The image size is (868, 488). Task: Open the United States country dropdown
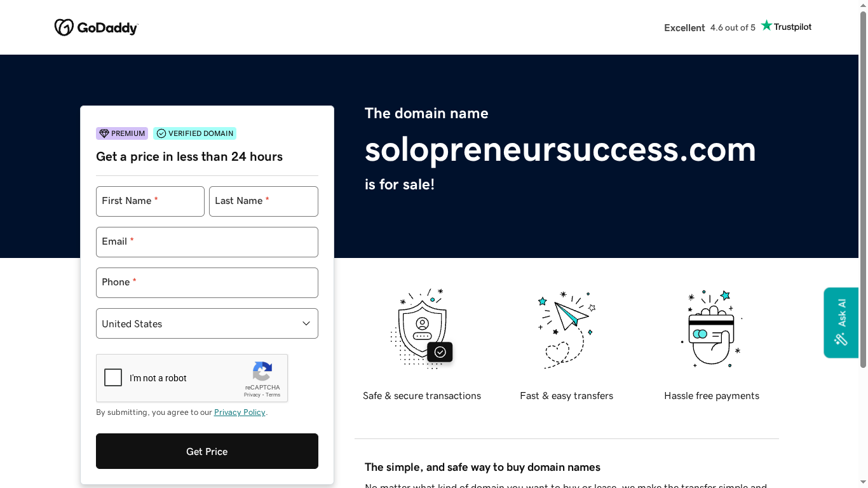[207, 323]
